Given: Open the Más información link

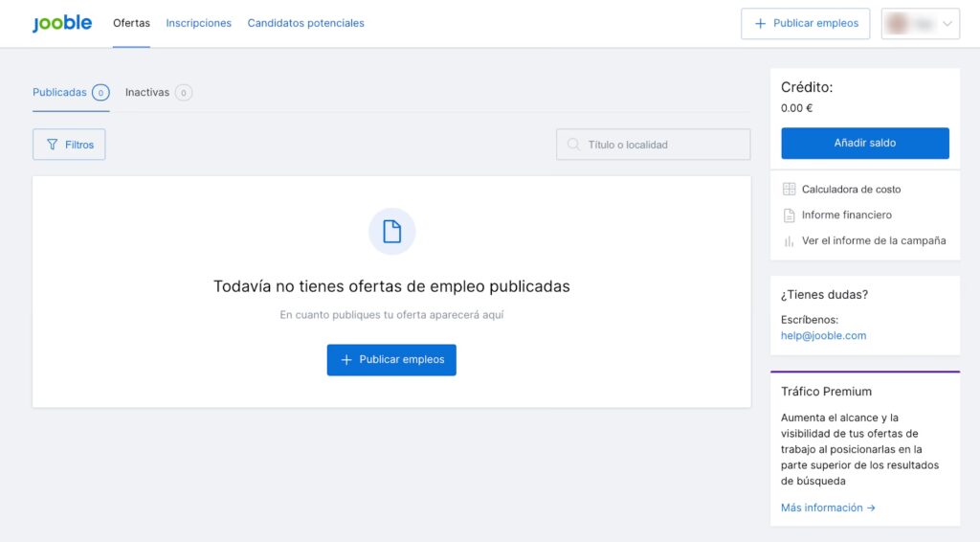Looking at the screenshot, I should pos(828,508).
